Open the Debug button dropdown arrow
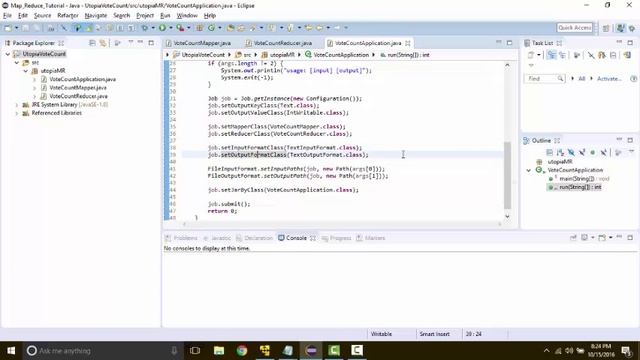This screenshot has height=360, width=640. pyautogui.click(x=153, y=28)
